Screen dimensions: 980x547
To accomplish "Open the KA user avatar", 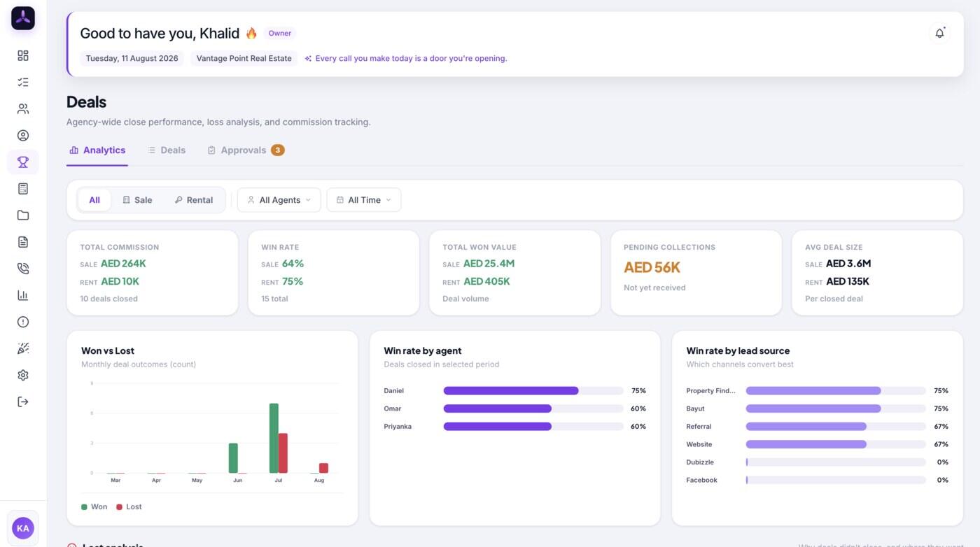I will click(23, 528).
